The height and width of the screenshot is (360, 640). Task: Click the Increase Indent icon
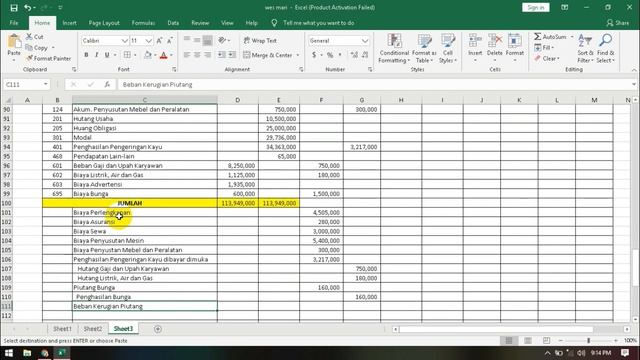click(232, 55)
